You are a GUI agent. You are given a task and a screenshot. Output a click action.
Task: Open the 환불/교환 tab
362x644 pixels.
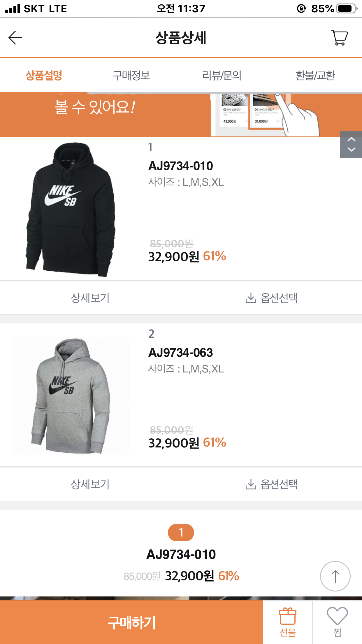click(x=315, y=76)
